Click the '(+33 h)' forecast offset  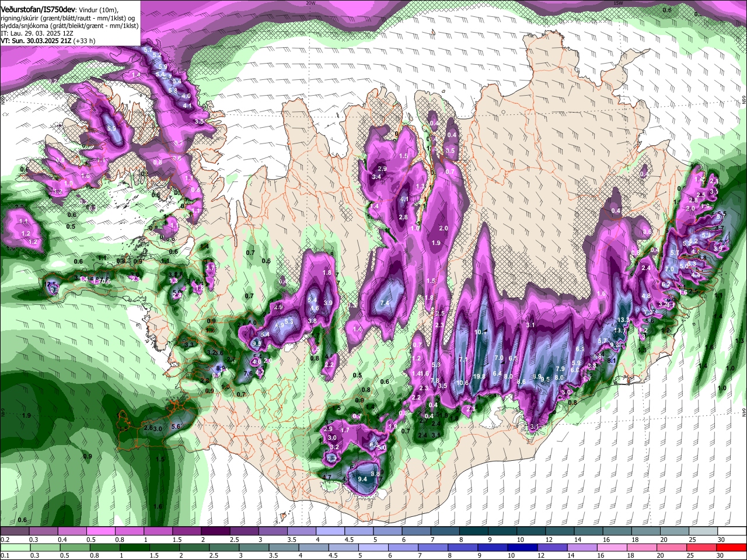[85, 41]
